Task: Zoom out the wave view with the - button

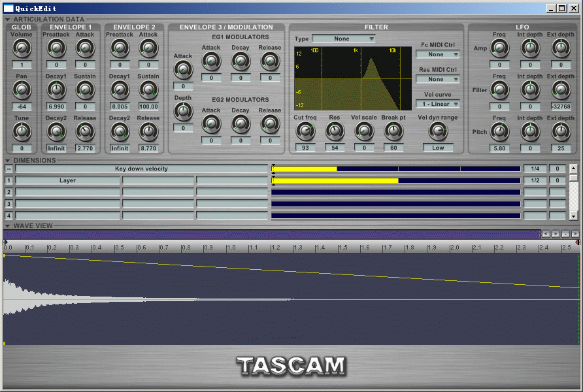Action: click(565, 234)
